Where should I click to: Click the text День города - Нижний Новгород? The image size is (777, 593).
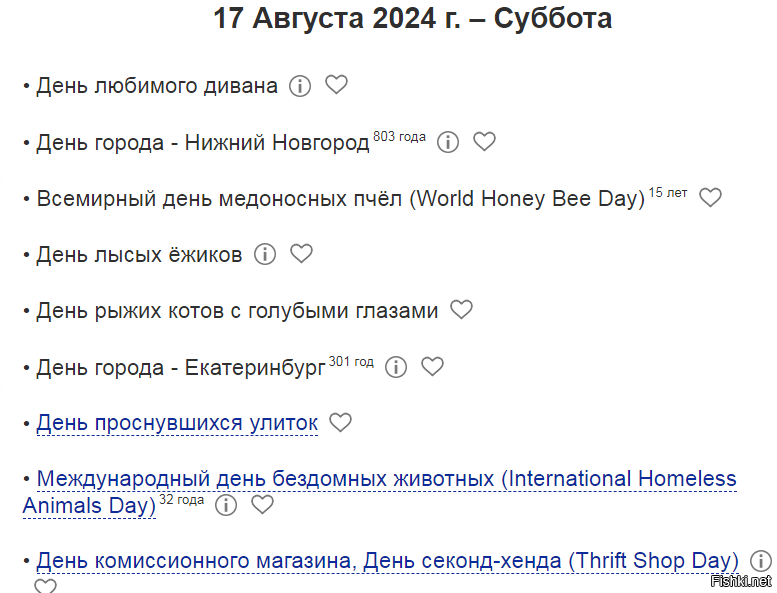pyautogui.click(x=203, y=143)
